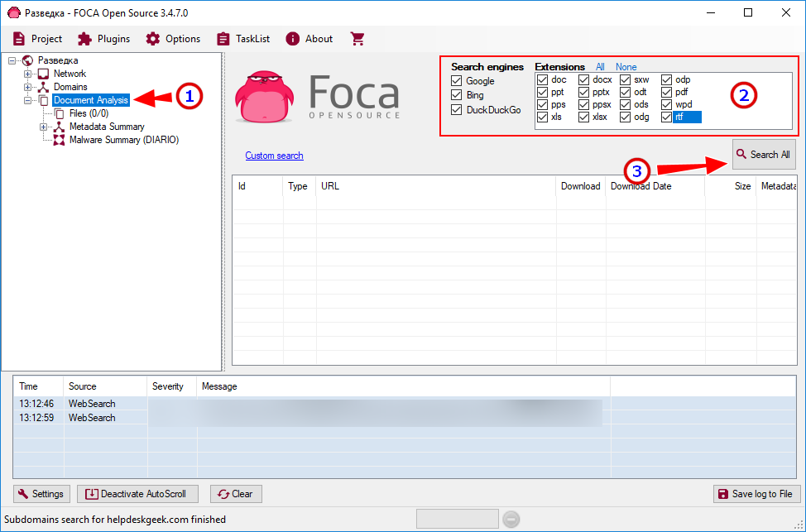Uncheck the pdf extension checkbox
The height and width of the screenshot is (532, 806).
click(x=667, y=92)
